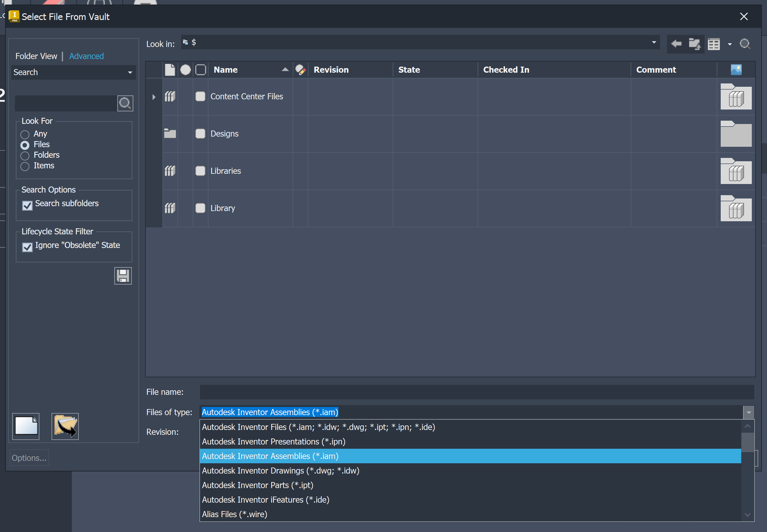This screenshot has width=767, height=532.
Task: Save the current search settings
Action: 123,276
